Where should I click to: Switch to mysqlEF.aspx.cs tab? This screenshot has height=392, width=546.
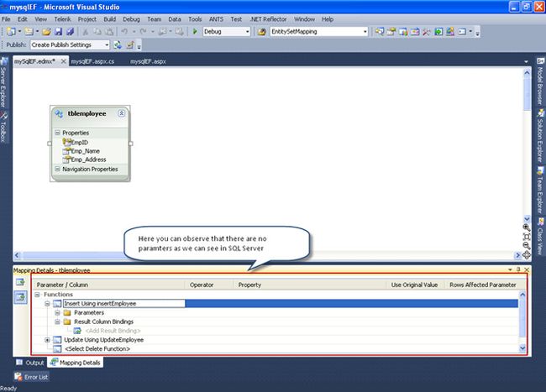point(92,61)
